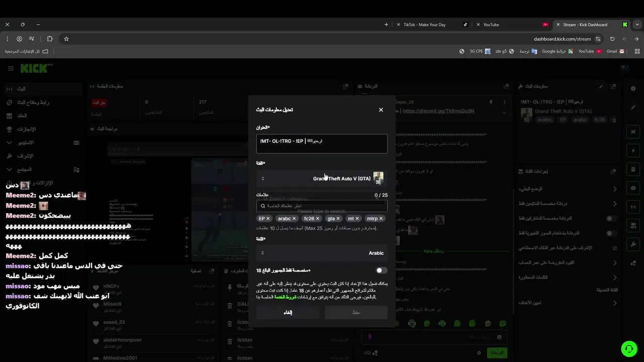
Task: Bookmark this page with the star icon
Action: 66,39
